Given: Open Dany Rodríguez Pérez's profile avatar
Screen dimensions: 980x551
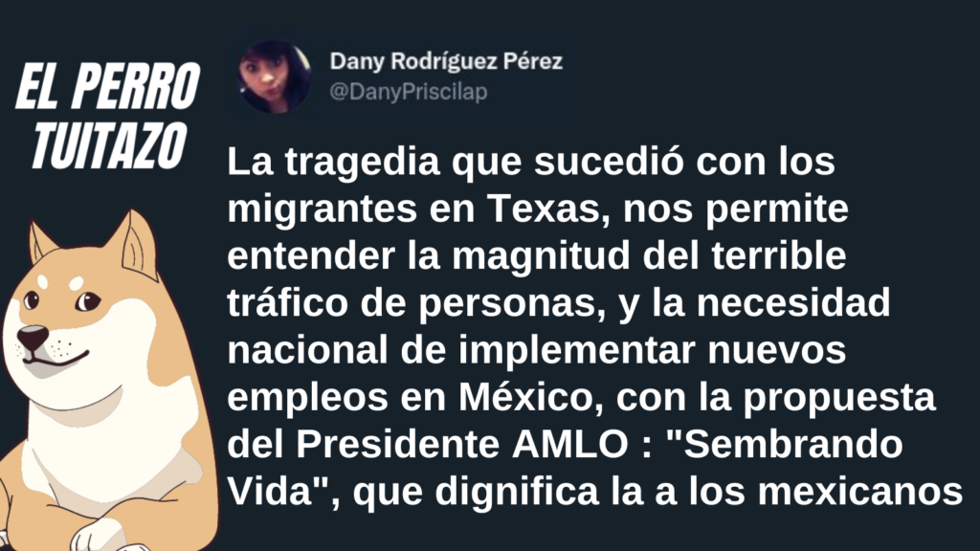Looking at the screenshot, I should click(275, 77).
